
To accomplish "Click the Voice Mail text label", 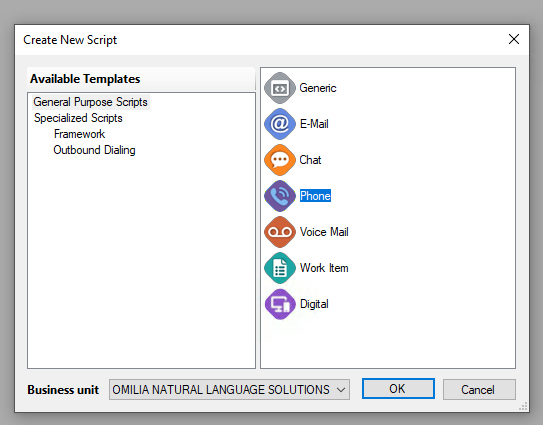I will [324, 232].
